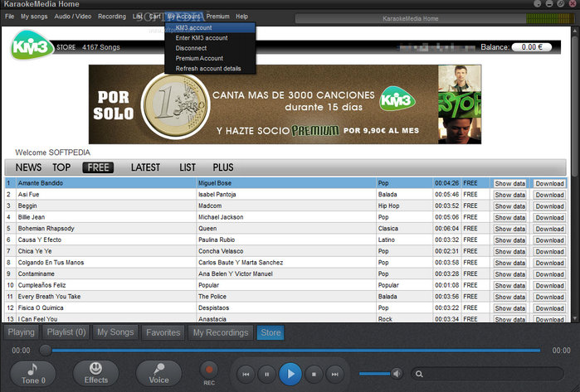Show data for Cumpleaños Feliz

click(x=510, y=286)
